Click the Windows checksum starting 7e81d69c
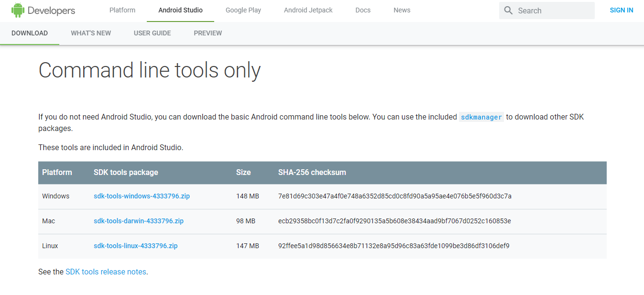 (x=395, y=196)
